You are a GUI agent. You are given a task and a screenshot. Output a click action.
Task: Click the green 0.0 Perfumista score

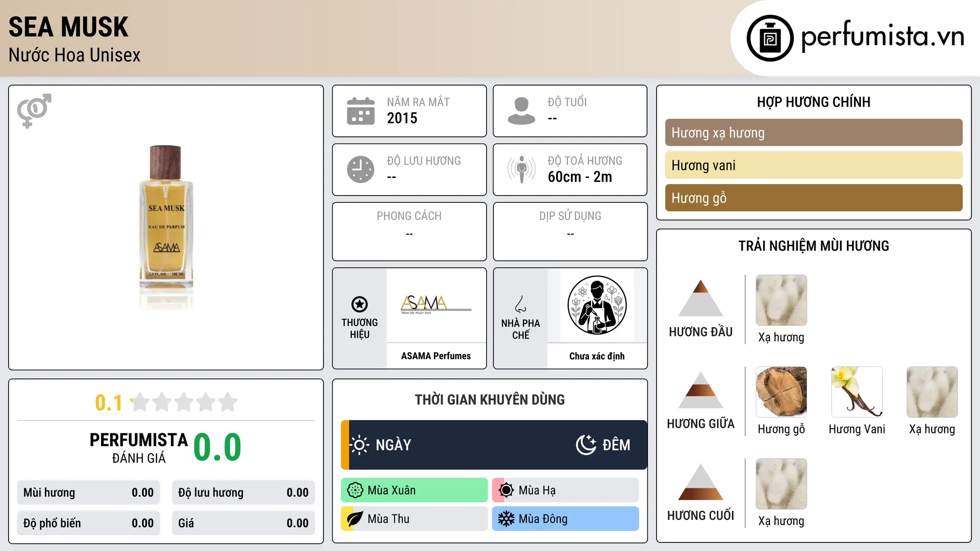[217, 447]
